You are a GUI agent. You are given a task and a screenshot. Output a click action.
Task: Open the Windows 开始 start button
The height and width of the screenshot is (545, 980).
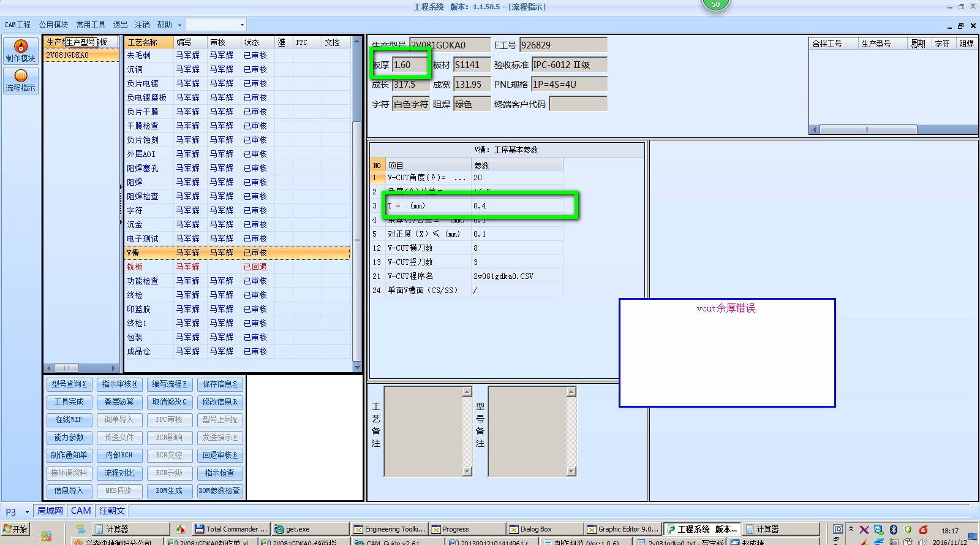point(15,529)
